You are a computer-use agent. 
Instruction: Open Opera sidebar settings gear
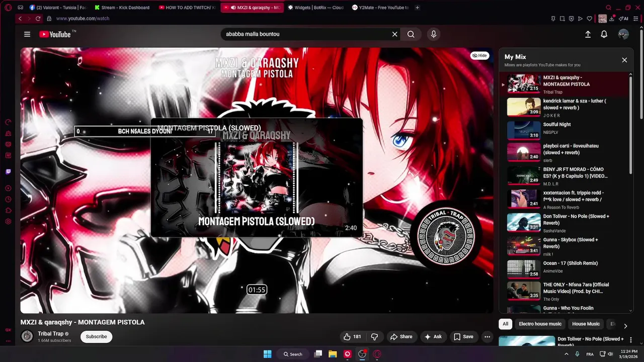pyautogui.click(x=8, y=222)
